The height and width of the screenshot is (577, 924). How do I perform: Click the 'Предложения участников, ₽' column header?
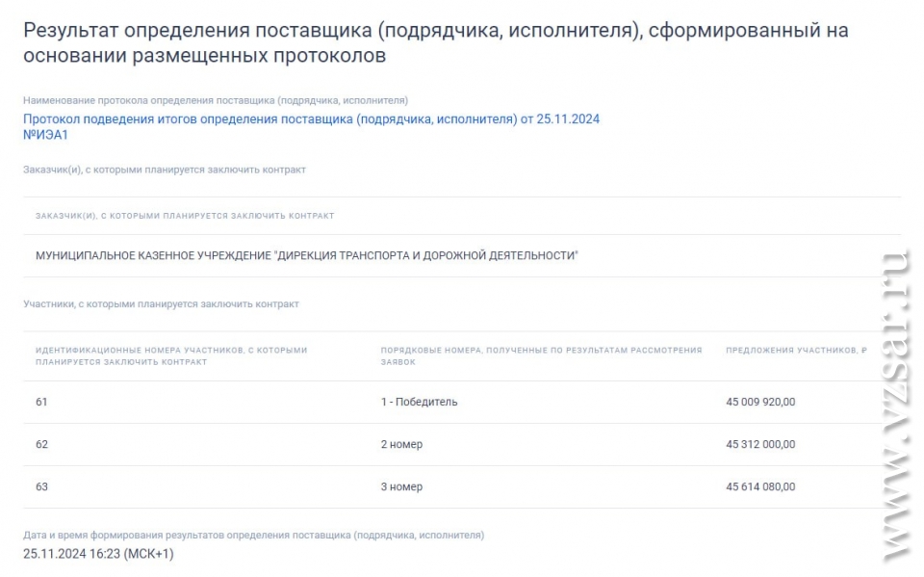pyautogui.click(x=796, y=351)
